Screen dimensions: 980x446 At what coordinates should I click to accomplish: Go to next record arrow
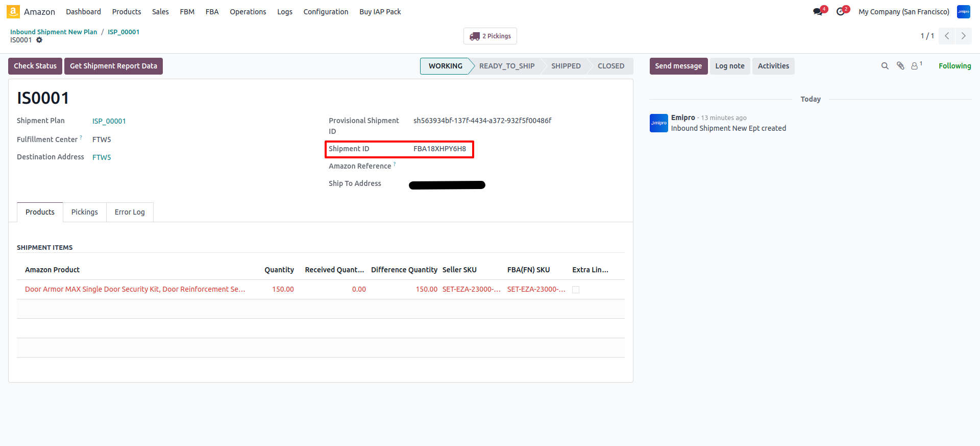coord(963,36)
